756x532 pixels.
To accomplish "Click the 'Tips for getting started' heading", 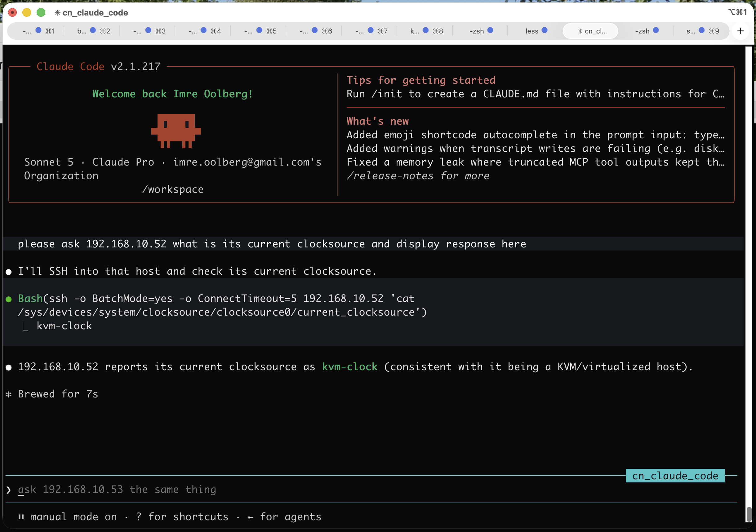I will click(421, 80).
